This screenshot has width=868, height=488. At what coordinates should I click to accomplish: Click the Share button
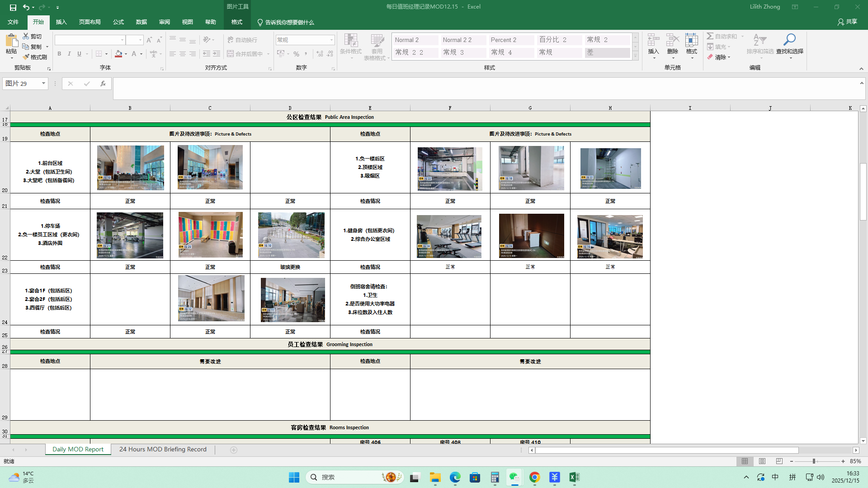pyautogui.click(x=848, y=22)
